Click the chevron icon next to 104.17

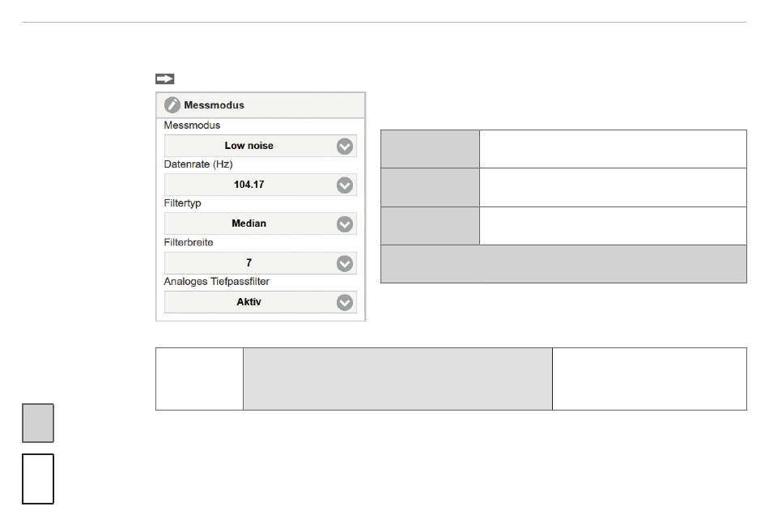[345, 185]
